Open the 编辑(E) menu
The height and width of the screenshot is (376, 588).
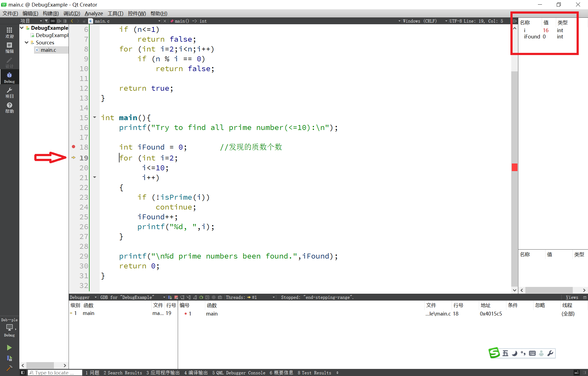point(30,13)
